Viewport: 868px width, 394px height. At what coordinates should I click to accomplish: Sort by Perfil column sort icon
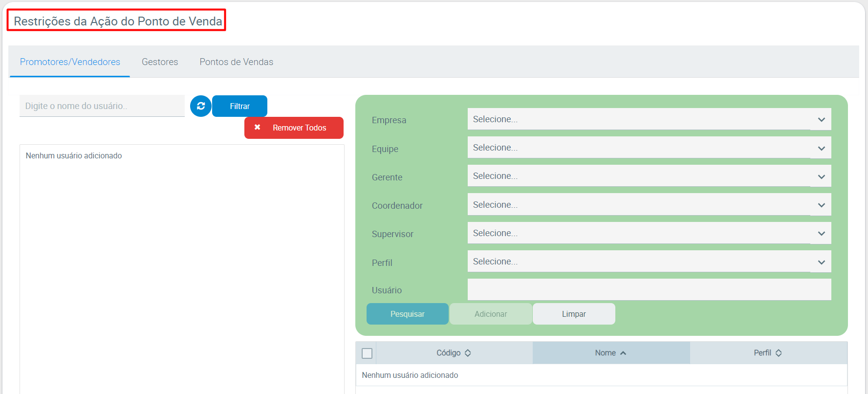coord(779,353)
